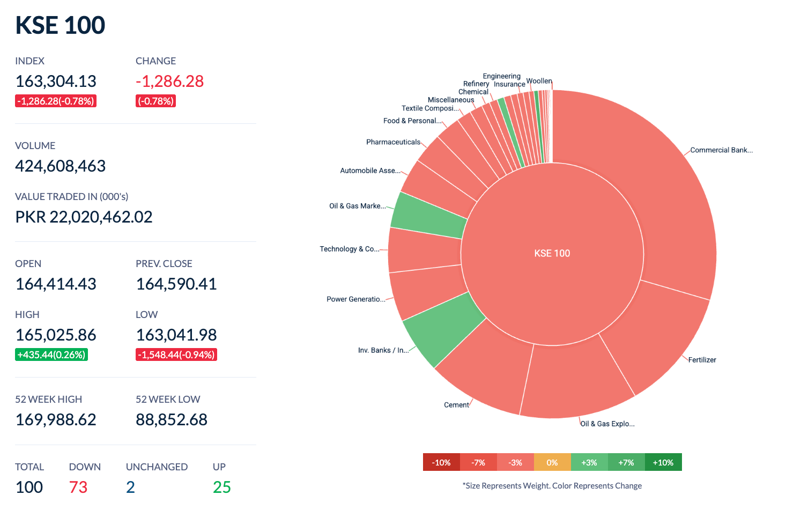Click the -1,286.28(-0.78%) badge under Index
Image resolution: width=786 pixels, height=532 pixels.
tap(56, 101)
